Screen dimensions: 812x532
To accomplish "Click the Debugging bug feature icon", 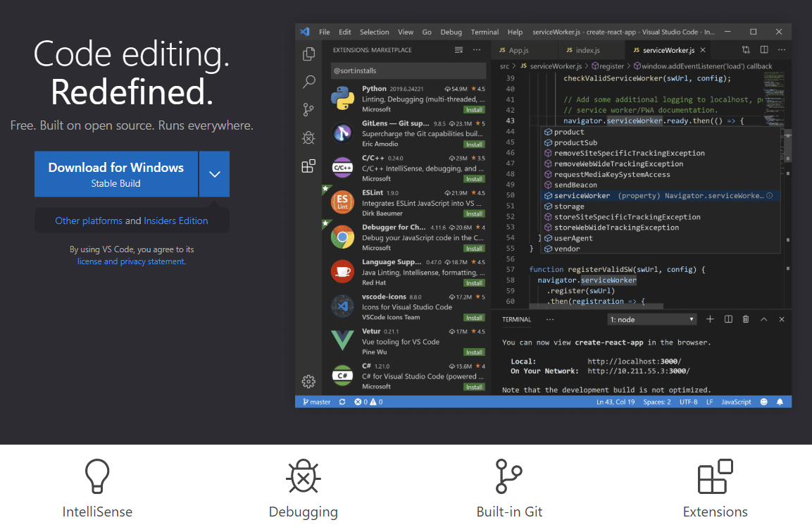I will click(x=304, y=476).
